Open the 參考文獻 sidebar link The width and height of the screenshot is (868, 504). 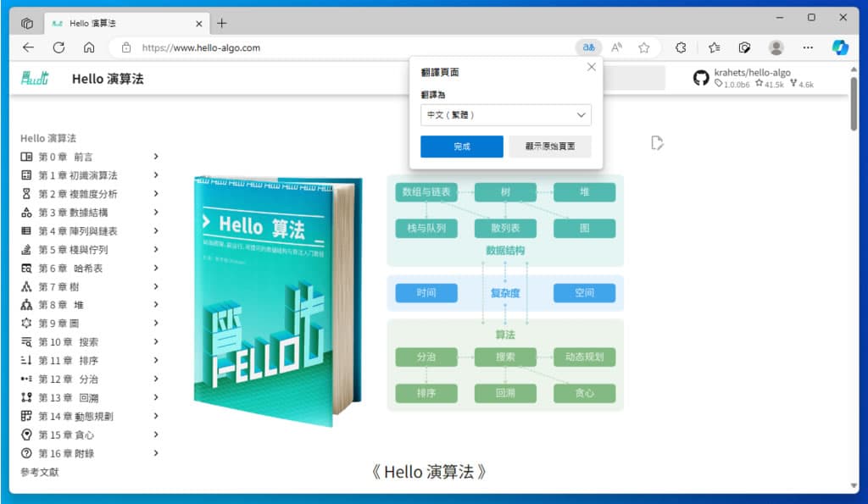(39, 472)
